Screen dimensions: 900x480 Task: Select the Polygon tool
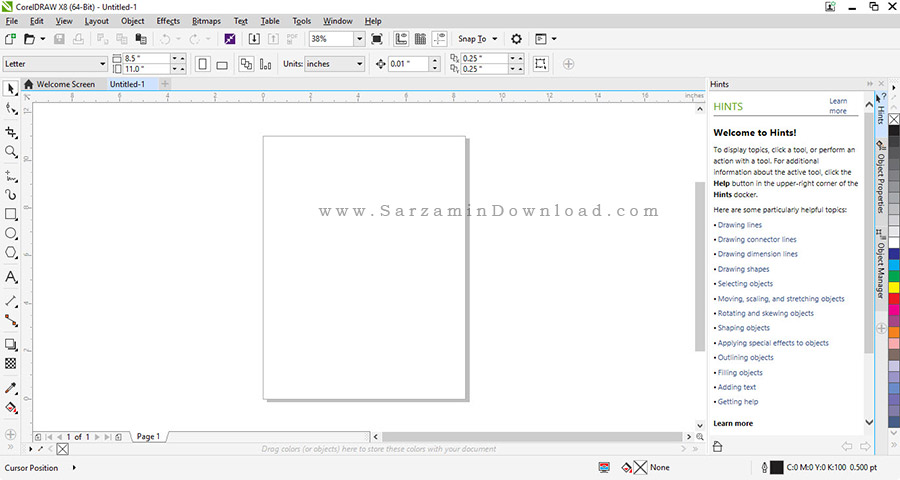coord(10,253)
